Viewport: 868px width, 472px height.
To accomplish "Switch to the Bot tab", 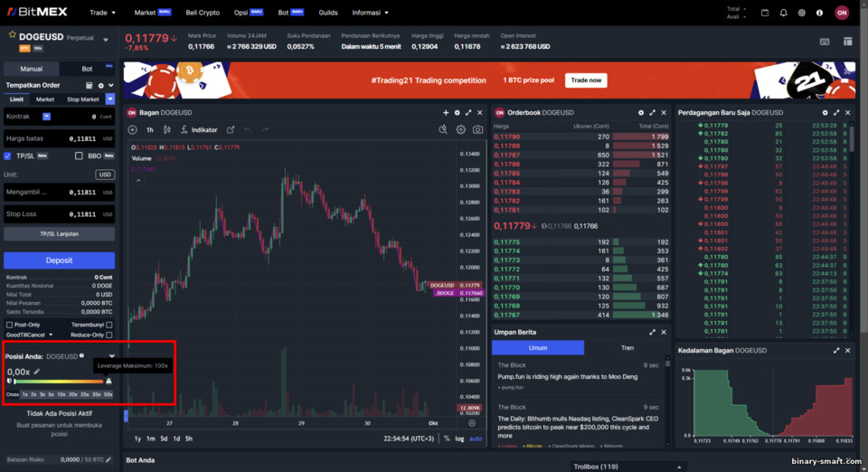I will tap(87, 69).
